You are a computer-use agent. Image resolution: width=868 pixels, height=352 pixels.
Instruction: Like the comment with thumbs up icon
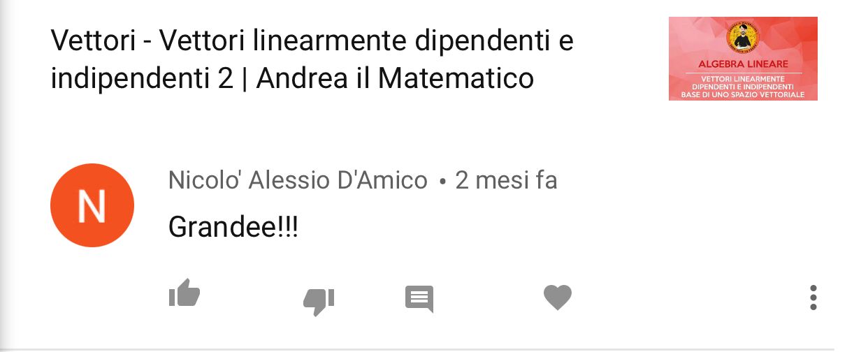coord(185,293)
